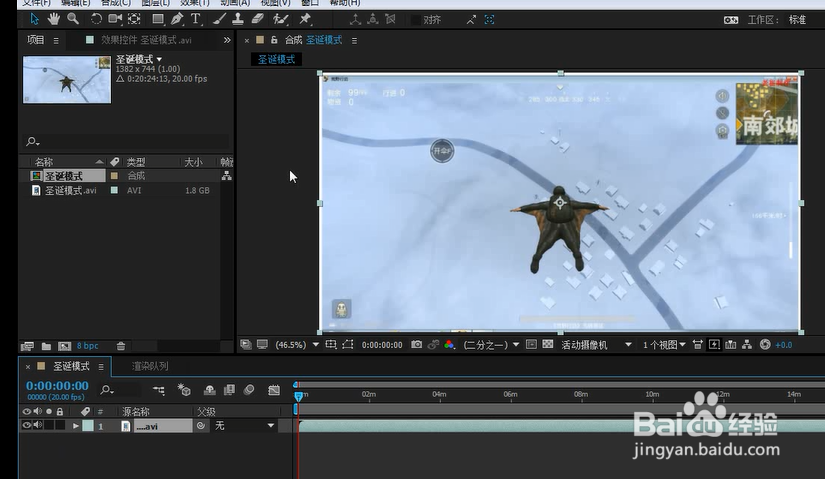Select the Rectangle shape tool
This screenshot has width=825, height=479.
coord(157,19)
